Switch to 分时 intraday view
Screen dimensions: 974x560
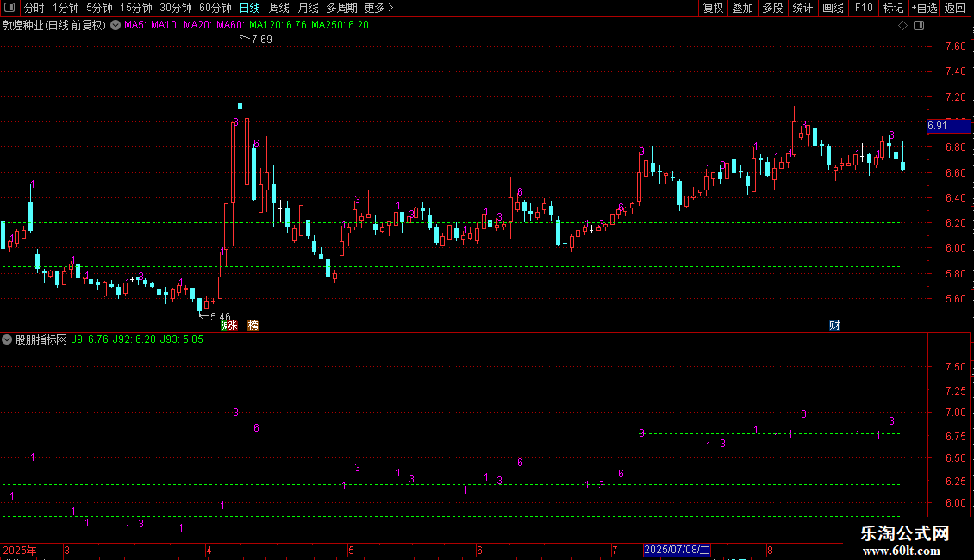tap(34, 8)
